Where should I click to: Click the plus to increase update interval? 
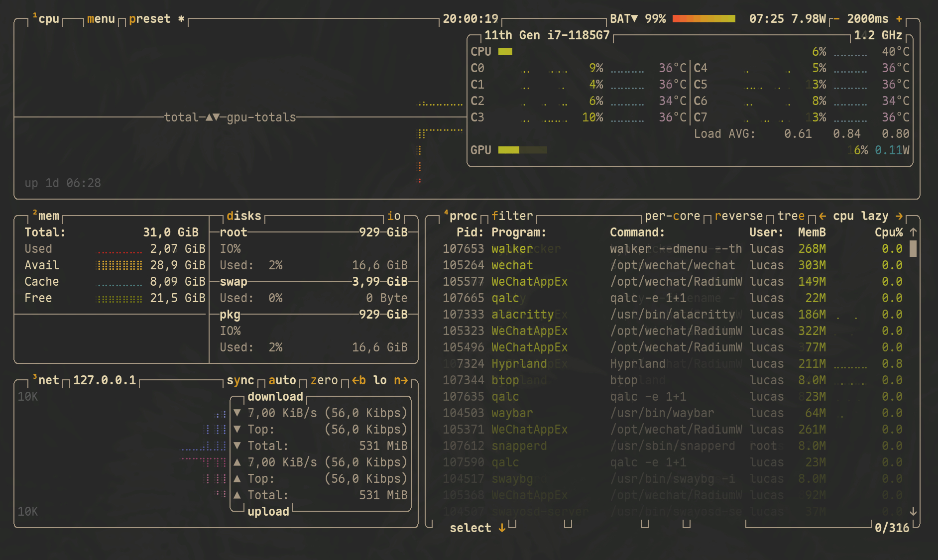pyautogui.click(x=899, y=19)
